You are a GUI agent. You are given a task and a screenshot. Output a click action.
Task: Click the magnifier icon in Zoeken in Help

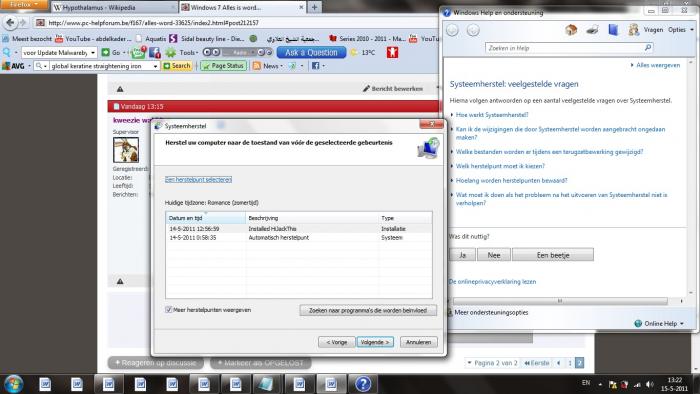point(648,47)
